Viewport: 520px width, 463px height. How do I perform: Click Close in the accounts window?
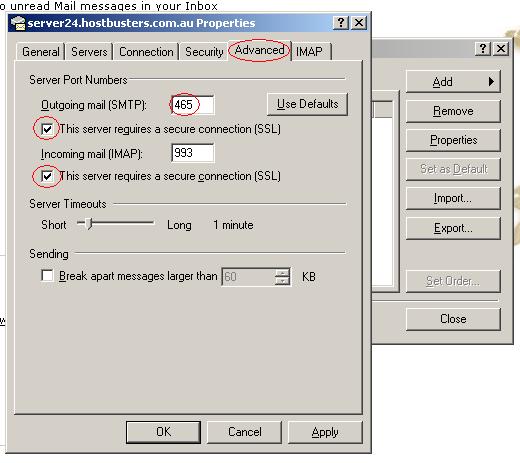click(x=453, y=319)
